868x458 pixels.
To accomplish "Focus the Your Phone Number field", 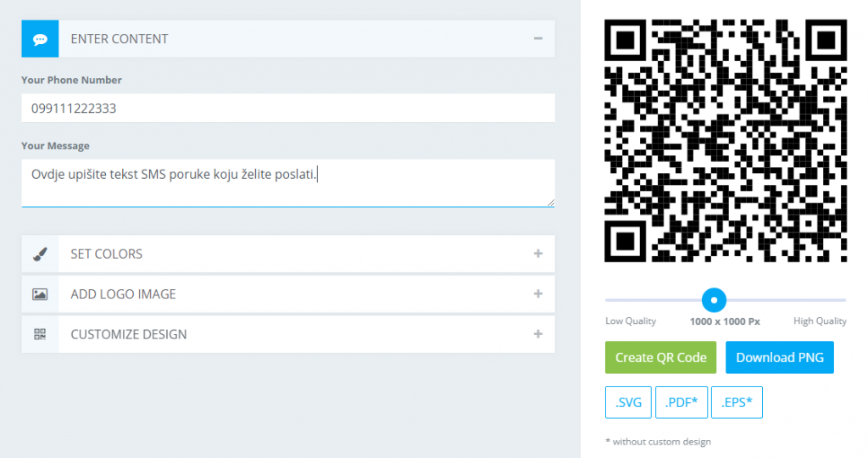I will pyautogui.click(x=288, y=109).
